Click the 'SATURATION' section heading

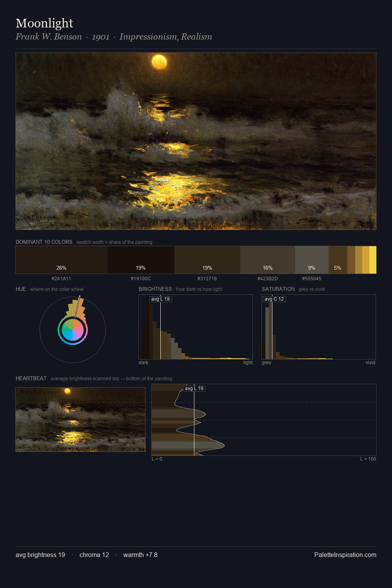(x=278, y=289)
